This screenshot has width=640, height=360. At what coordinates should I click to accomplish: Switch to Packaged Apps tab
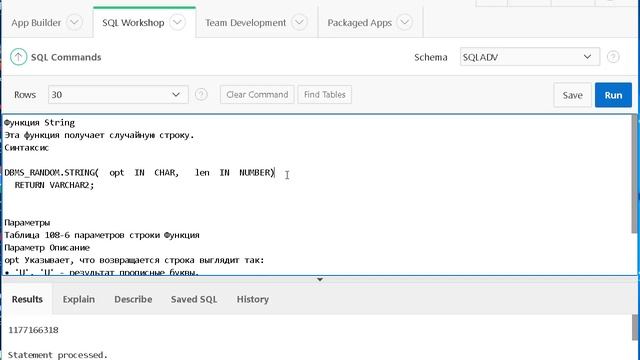click(x=359, y=23)
